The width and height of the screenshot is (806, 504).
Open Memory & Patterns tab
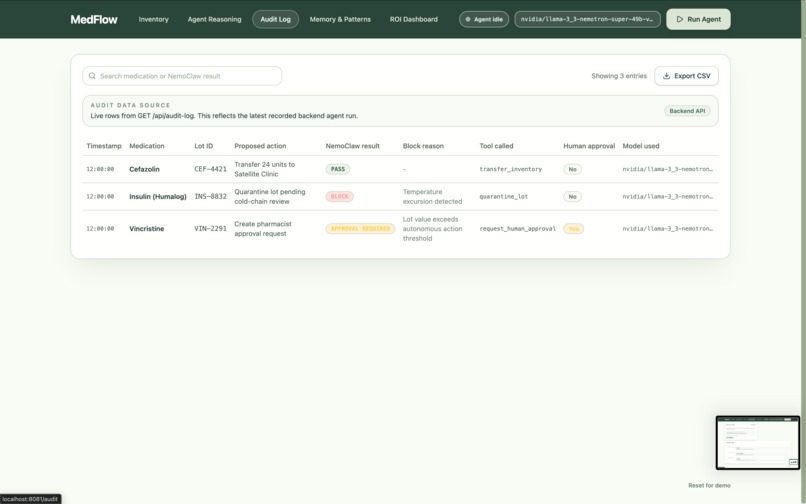click(x=340, y=19)
